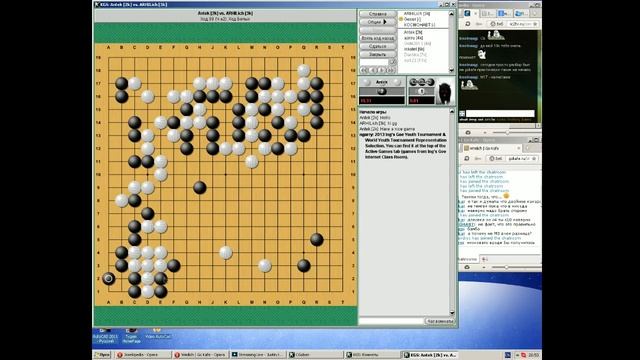The height and width of the screenshot is (360, 640).
Task: Click reload icon in lower Opera window
Action: pos(467,158)
